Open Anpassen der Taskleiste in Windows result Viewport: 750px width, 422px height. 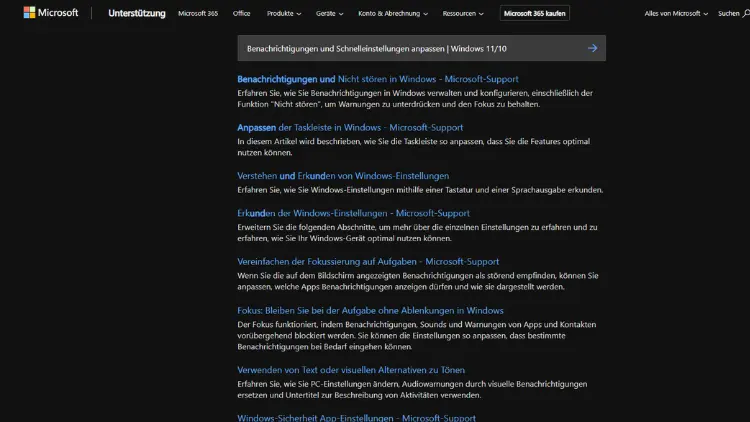click(x=350, y=127)
